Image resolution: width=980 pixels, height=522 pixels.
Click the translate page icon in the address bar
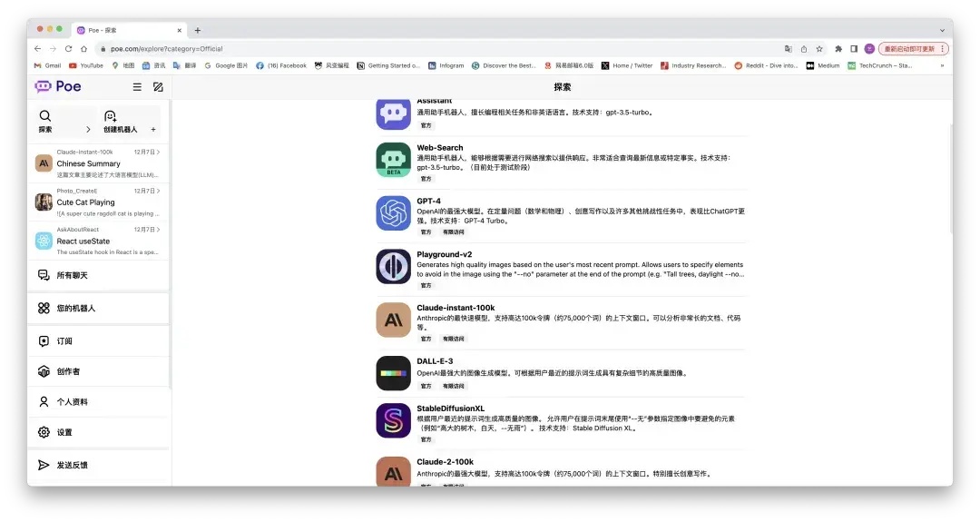click(x=789, y=49)
